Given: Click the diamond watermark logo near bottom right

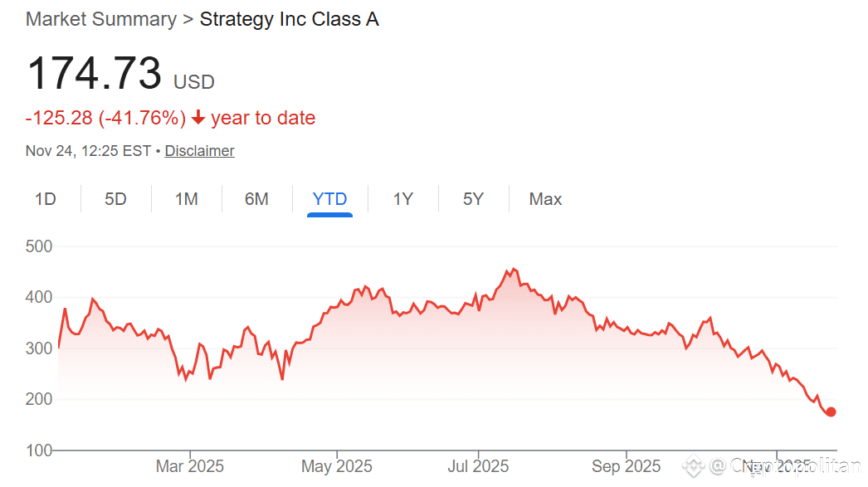Looking at the screenshot, I should coord(693,466).
